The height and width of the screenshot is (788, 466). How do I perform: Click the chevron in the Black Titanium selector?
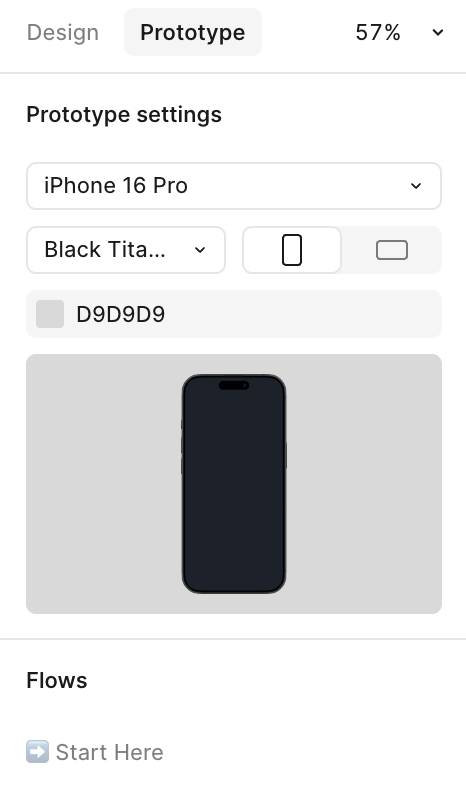tap(200, 250)
